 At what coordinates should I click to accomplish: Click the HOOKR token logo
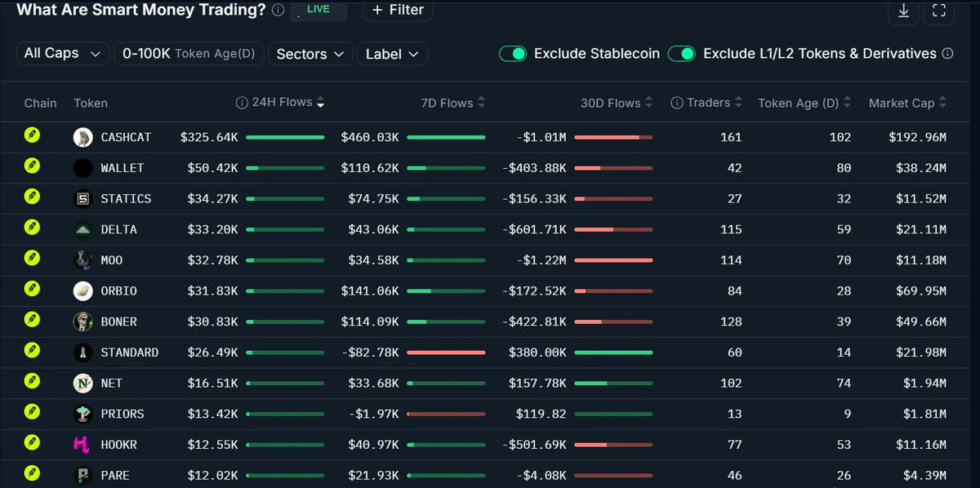83,445
